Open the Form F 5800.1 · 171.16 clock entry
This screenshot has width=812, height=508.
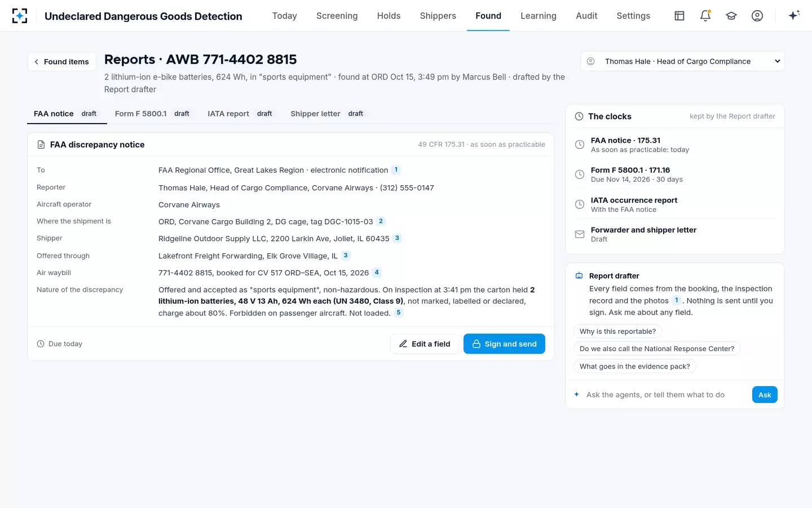click(x=675, y=174)
